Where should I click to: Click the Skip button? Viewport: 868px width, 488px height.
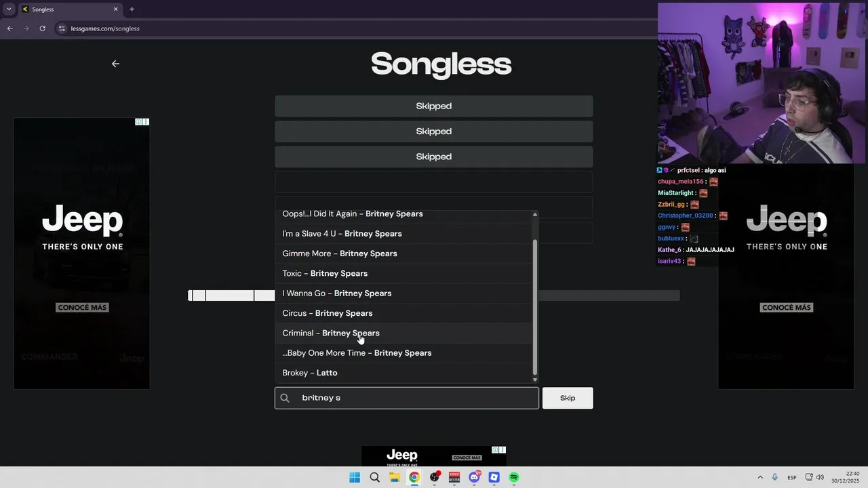568,398
